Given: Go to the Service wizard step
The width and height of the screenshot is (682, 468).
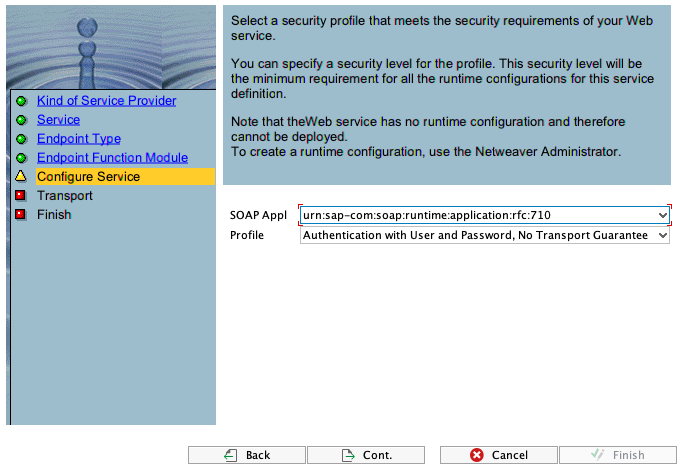Looking at the screenshot, I should pos(58,120).
